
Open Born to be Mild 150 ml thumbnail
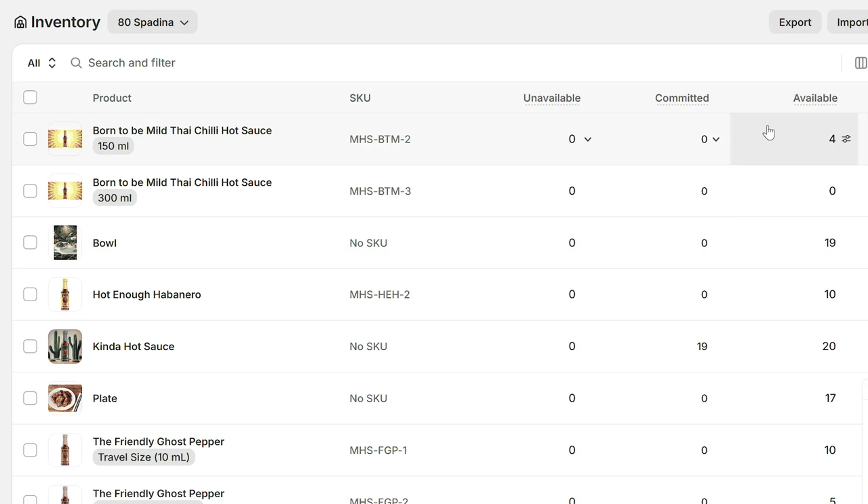tap(65, 139)
